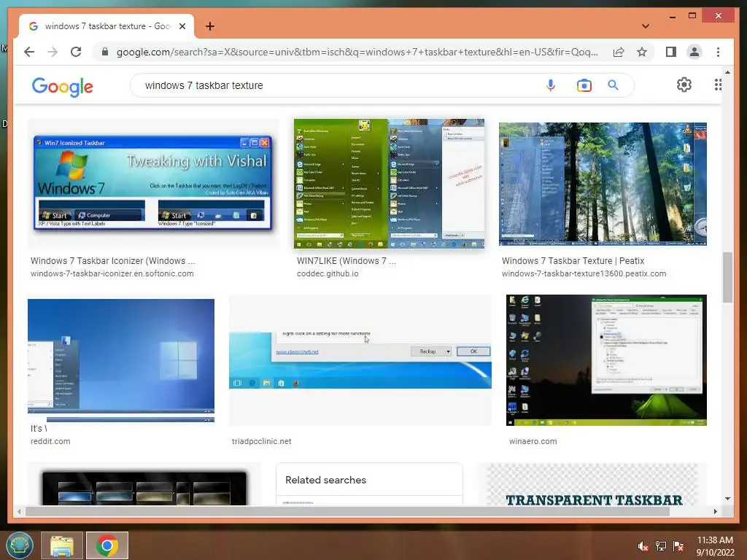Image resolution: width=747 pixels, height=560 pixels.
Task: Open the triadpcclinic.net image result
Action: tap(360, 360)
